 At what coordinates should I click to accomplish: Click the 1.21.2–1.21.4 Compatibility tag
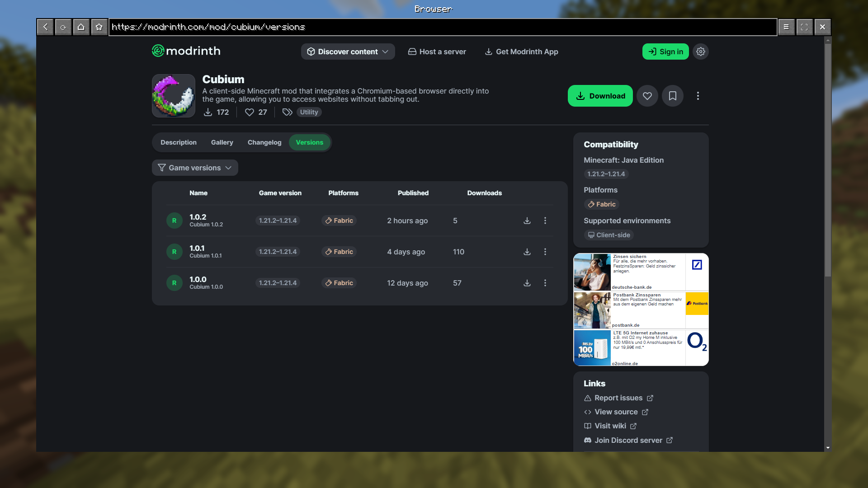[x=606, y=174]
